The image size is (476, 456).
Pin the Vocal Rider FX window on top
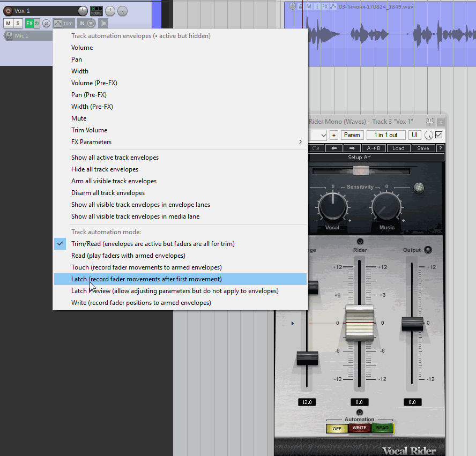pos(430,122)
